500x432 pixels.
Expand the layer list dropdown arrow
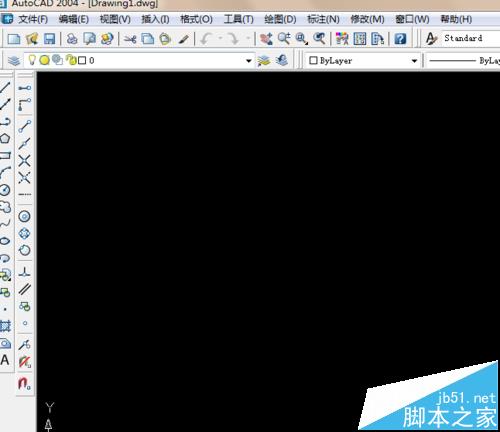248,61
